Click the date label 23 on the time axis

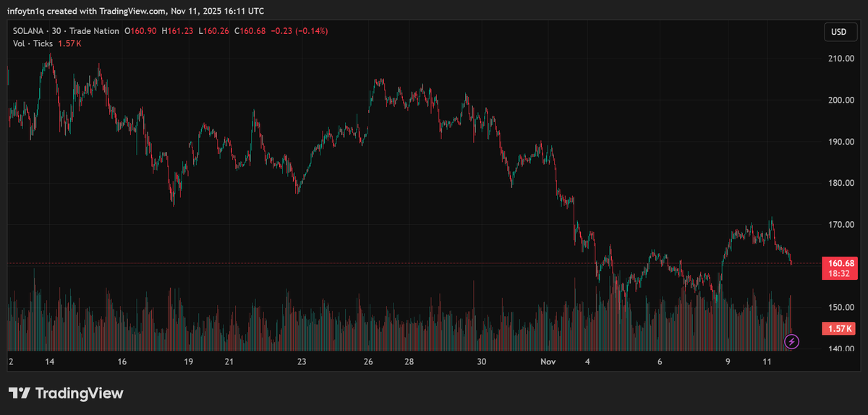(x=302, y=361)
